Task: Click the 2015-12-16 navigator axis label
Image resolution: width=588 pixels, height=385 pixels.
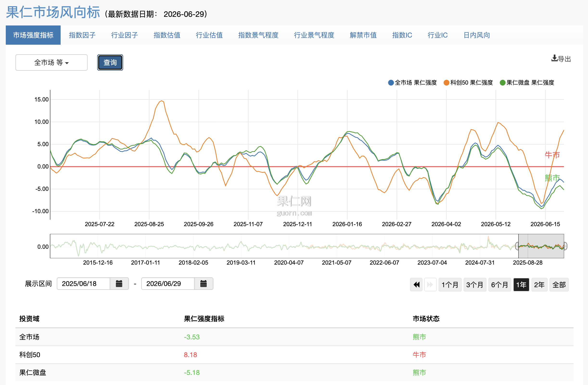Action: [98, 263]
